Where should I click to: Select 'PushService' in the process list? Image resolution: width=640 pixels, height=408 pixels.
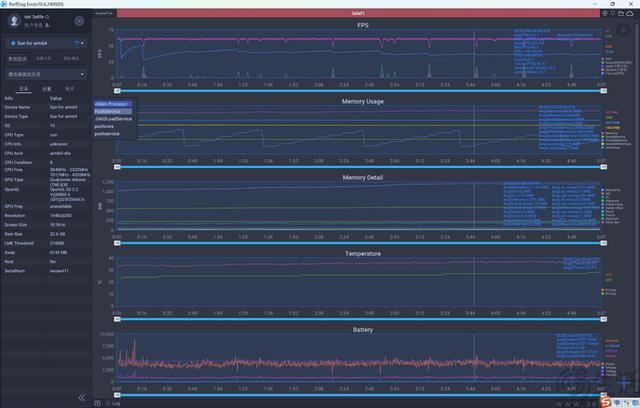coord(107,111)
